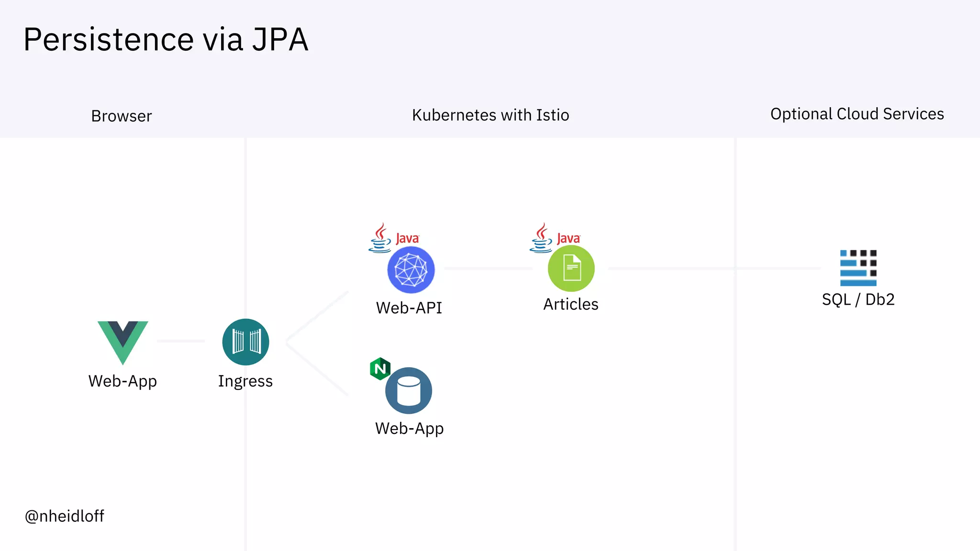Click the Java logo above Articles

tap(555, 238)
